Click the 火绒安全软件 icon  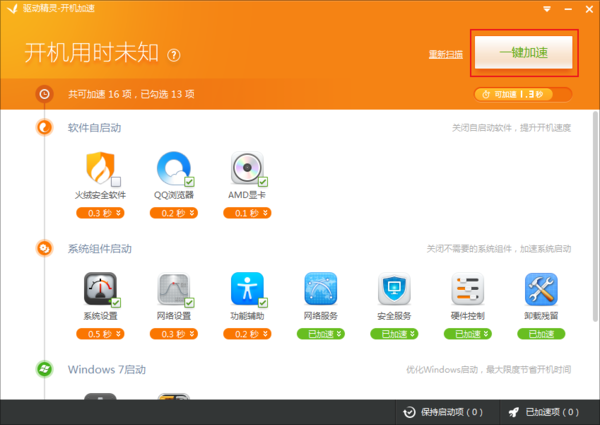pyautogui.click(x=98, y=168)
